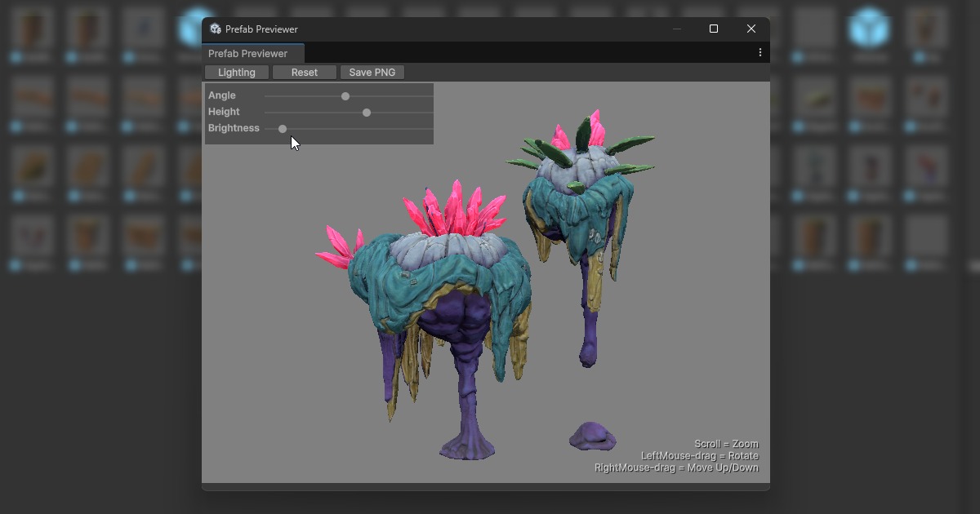Click the Brightness slider handle
This screenshot has height=514, width=980.
[282, 128]
